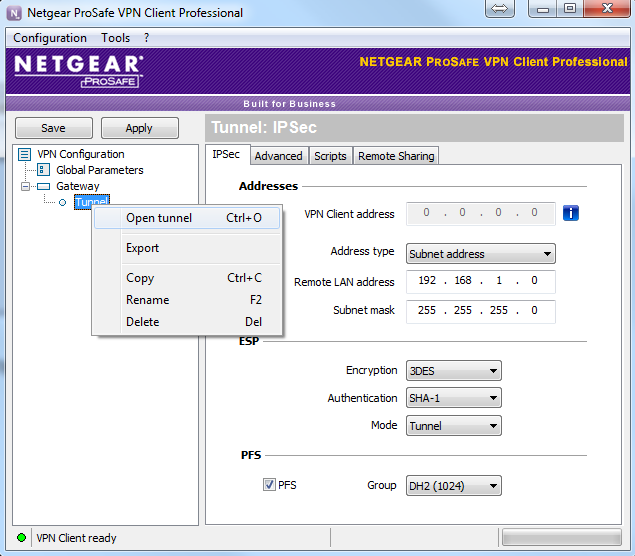Open the Authentication SHA-1 dropdown
Screen dimensions: 635x556
(x=454, y=398)
